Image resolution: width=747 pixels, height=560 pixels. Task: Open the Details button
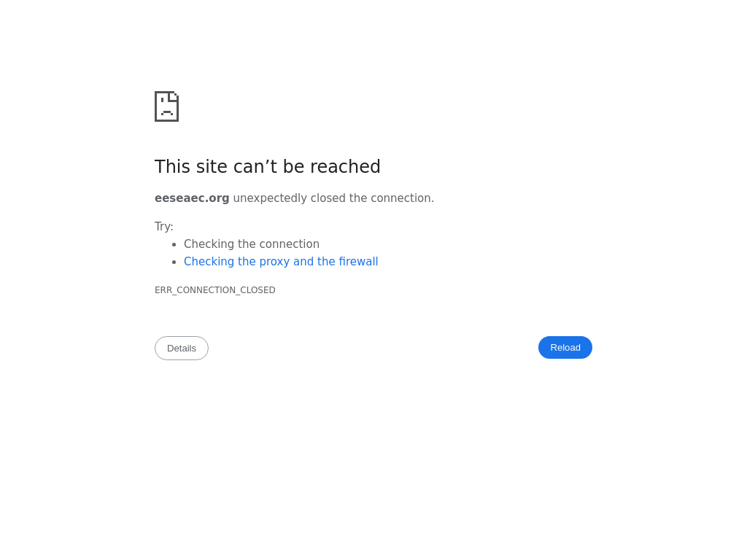182,348
